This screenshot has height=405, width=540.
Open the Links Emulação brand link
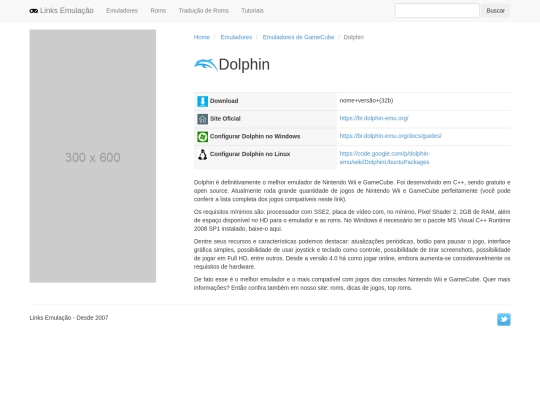point(62,11)
